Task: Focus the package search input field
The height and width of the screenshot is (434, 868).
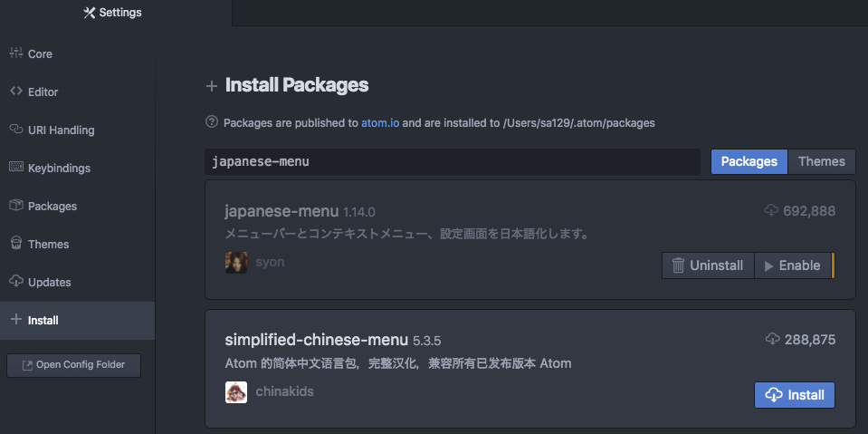Action: (453, 162)
